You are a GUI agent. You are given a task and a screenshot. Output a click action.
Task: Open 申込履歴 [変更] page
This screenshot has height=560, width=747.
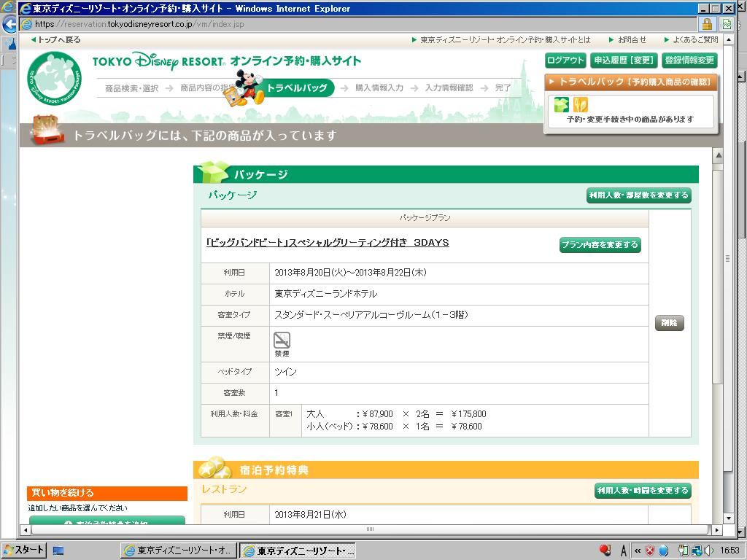pyautogui.click(x=624, y=61)
